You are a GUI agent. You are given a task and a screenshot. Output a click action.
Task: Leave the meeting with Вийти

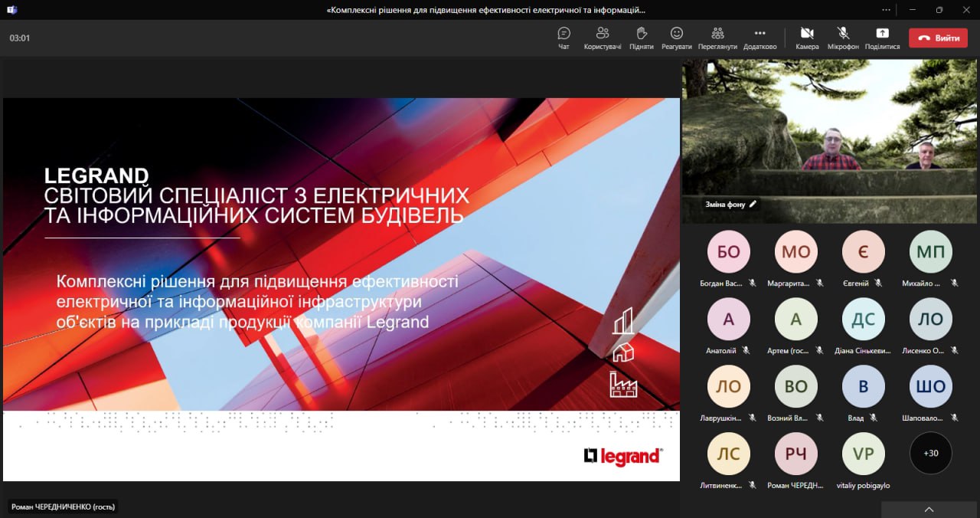938,38
